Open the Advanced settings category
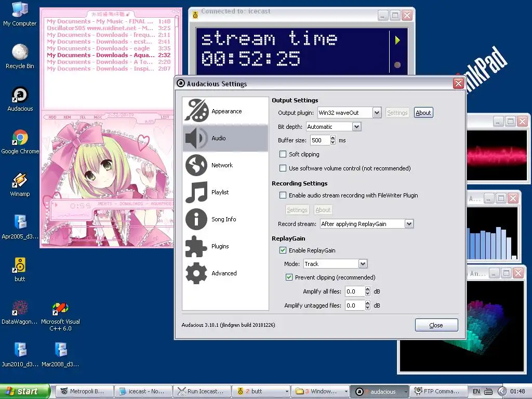 pyautogui.click(x=225, y=273)
